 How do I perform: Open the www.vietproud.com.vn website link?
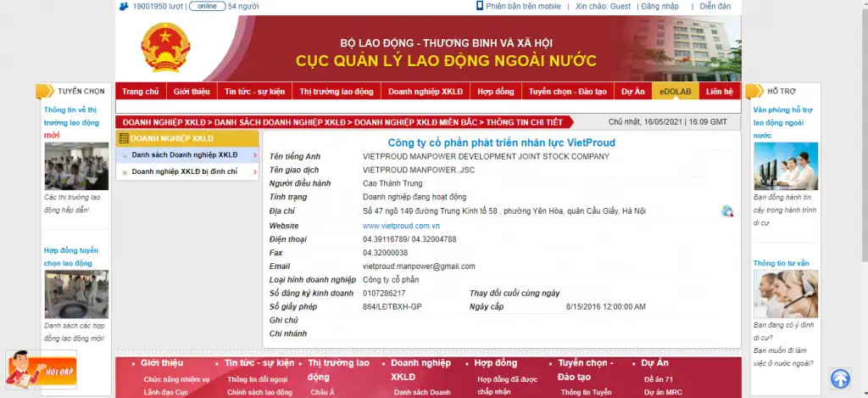click(x=401, y=226)
